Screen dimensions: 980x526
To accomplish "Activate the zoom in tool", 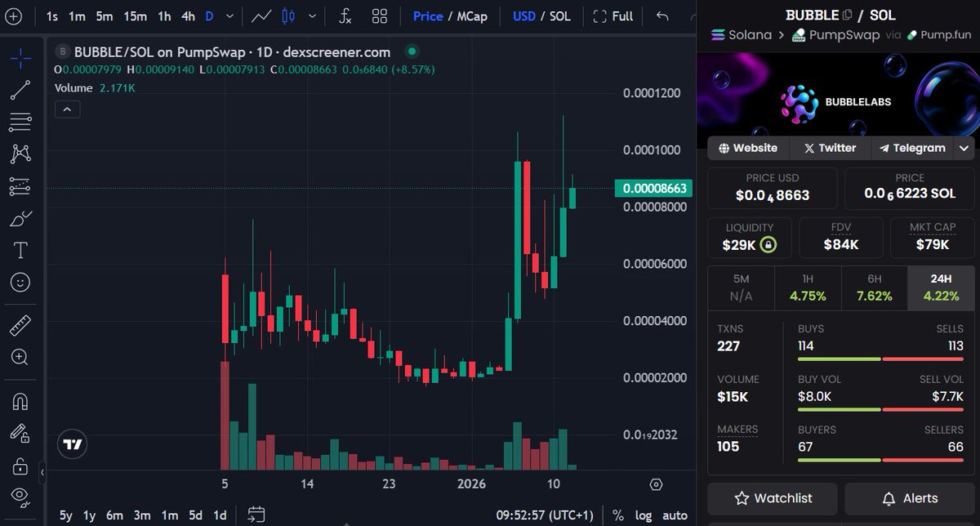I will pos(20,357).
